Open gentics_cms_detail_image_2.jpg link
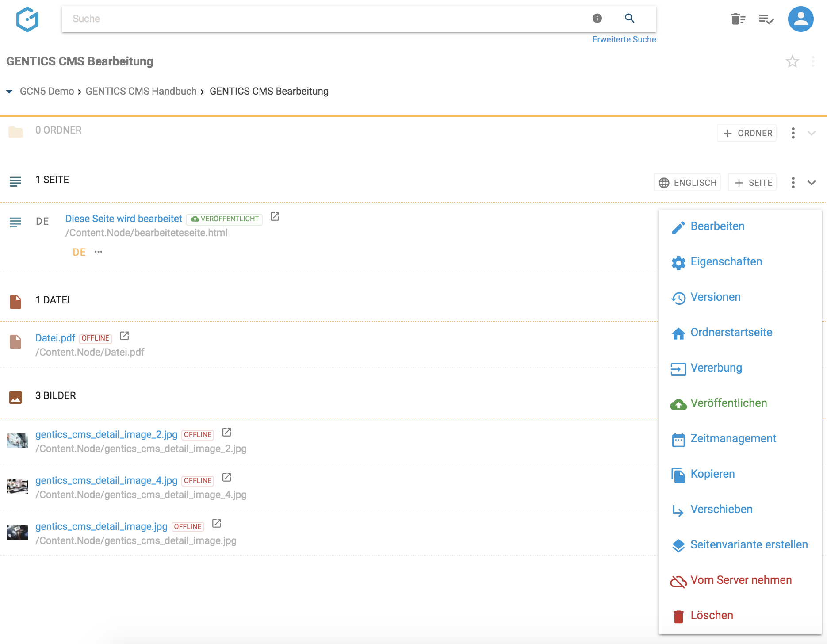This screenshot has width=827, height=644. pyautogui.click(x=106, y=434)
